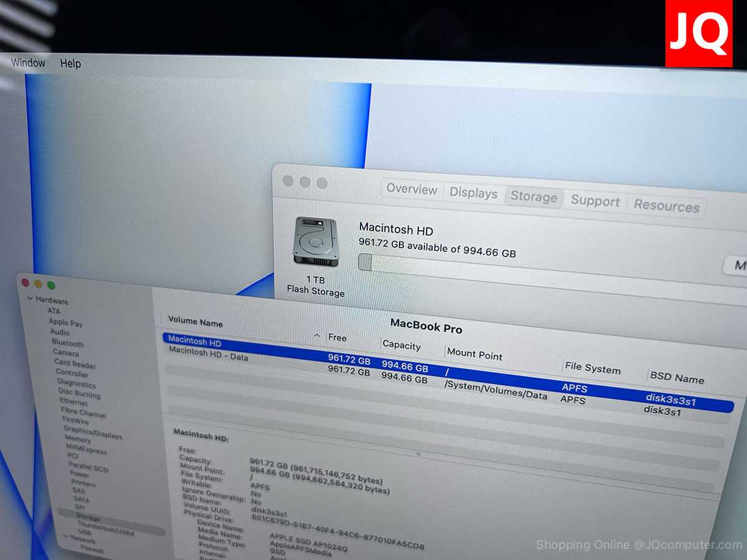Viewport: 747px width, 560px height.
Task: Click the MacBook Pro window title
Action: coord(426,326)
